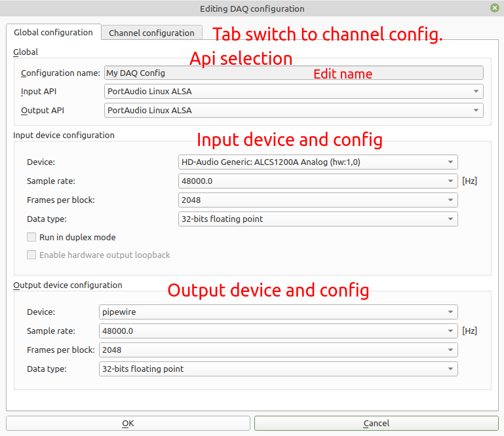
Task: Open the input Frames per block dropdown
Action: click(x=318, y=200)
